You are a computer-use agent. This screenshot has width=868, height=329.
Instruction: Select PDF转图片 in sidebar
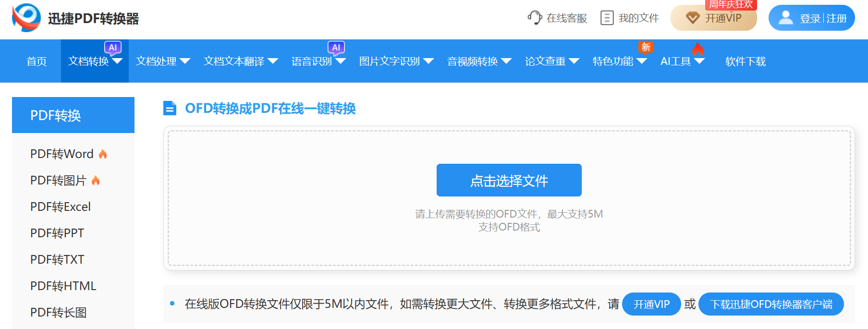pos(58,180)
